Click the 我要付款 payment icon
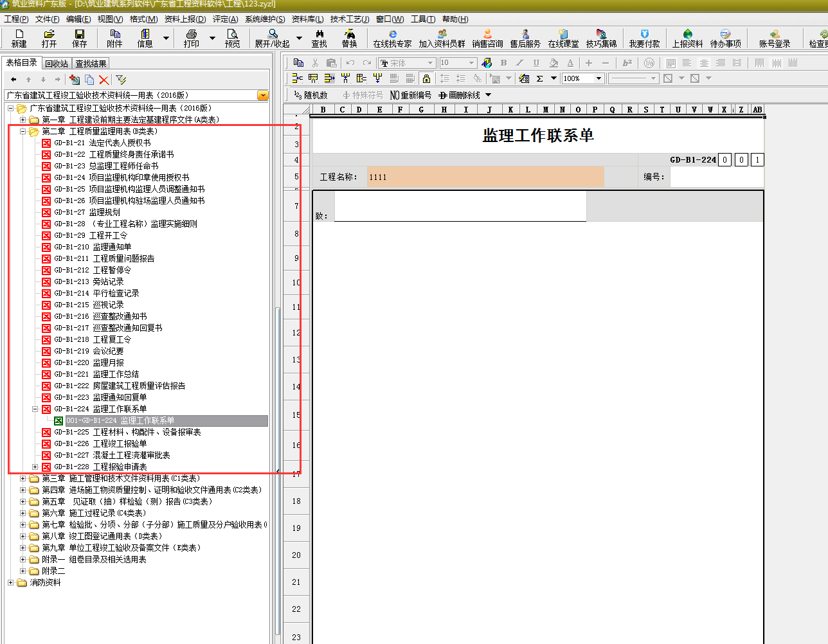The width and height of the screenshot is (828, 644). tap(644, 38)
